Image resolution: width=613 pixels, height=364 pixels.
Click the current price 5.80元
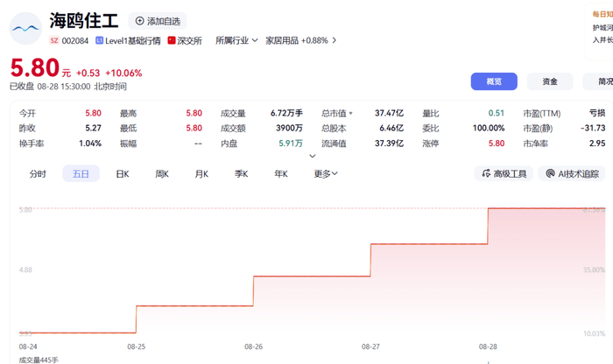(x=40, y=68)
